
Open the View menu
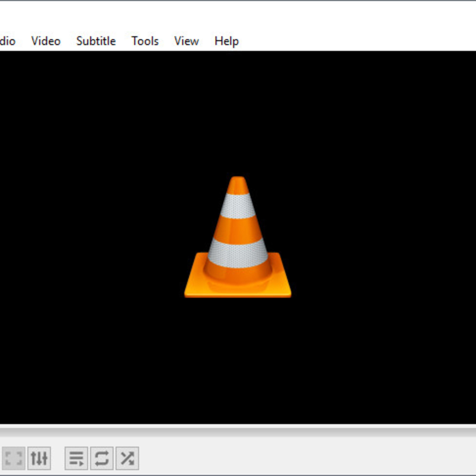tap(186, 41)
